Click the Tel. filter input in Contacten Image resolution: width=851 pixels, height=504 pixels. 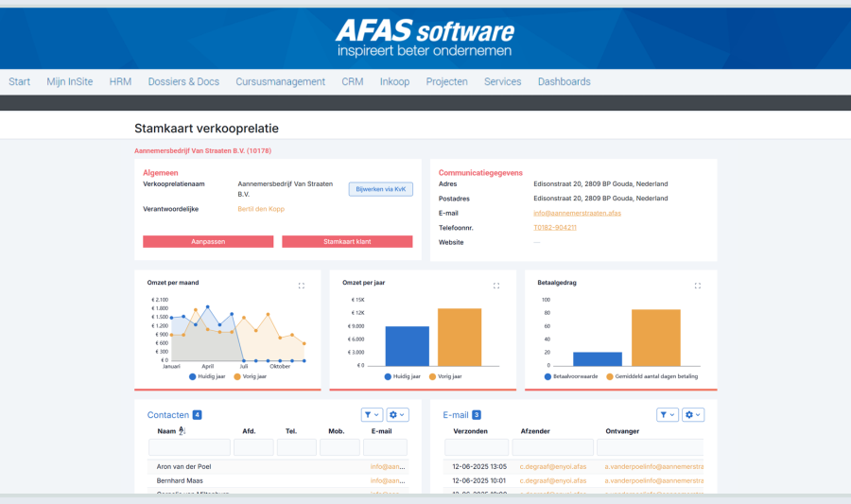(296, 447)
